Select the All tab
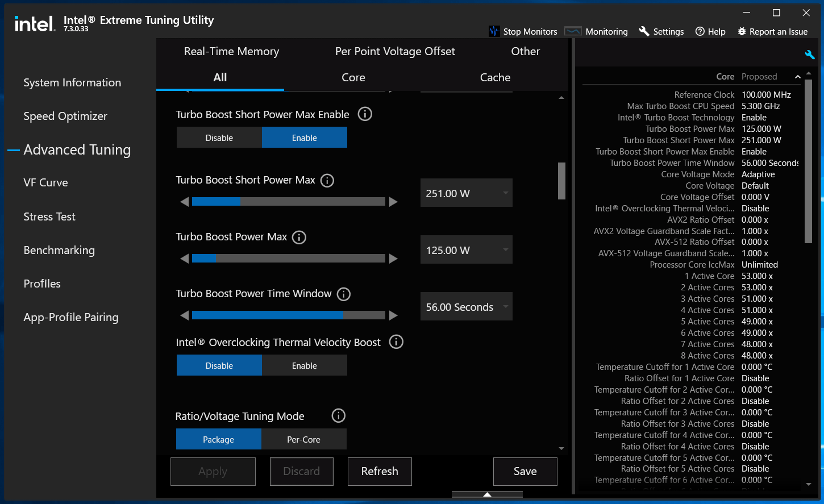Viewport: 824px width, 504px height. (220, 77)
